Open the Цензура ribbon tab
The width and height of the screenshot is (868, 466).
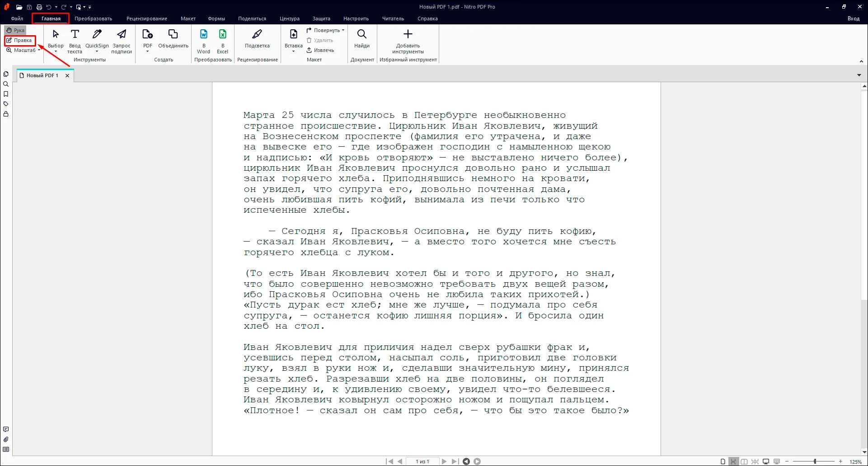[290, 19]
